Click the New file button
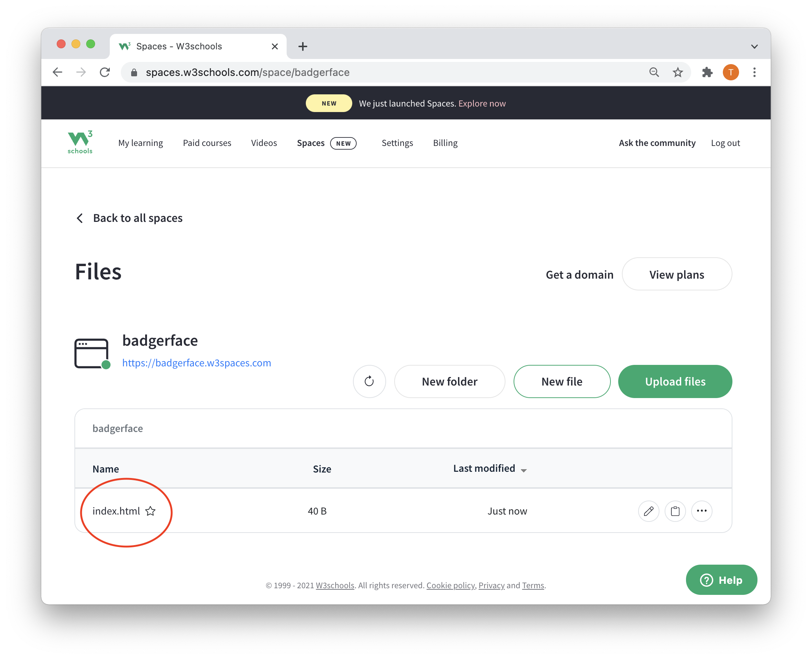812x659 pixels. (562, 381)
